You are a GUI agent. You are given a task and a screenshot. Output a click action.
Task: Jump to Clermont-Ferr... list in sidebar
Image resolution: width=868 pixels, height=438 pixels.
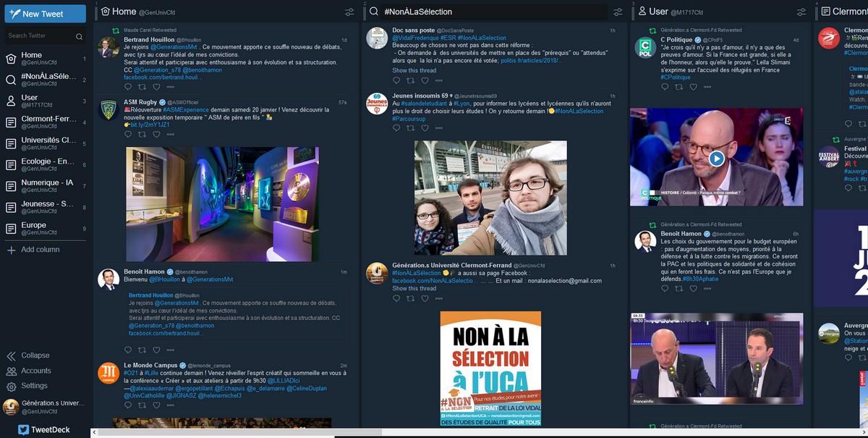coord(45,122)
